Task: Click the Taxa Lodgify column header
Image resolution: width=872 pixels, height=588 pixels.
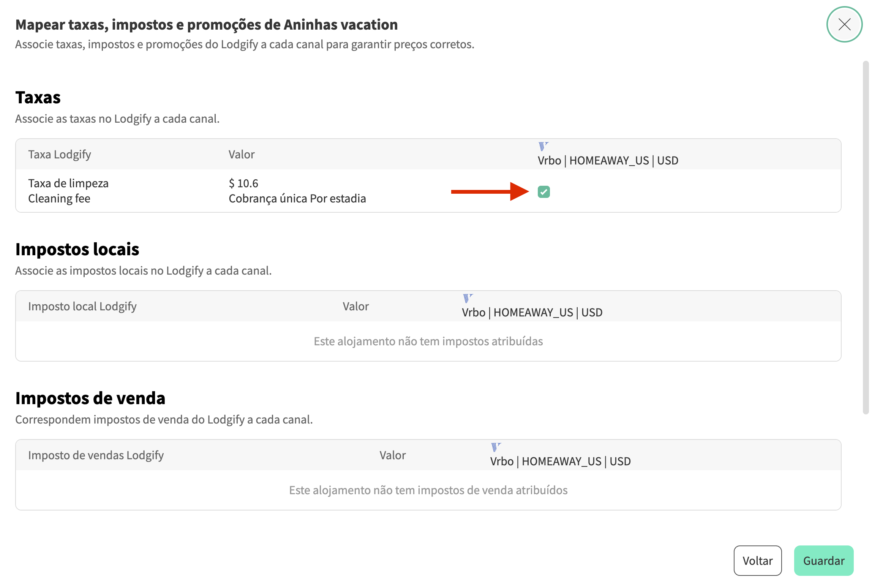Action: click(60, 155)
